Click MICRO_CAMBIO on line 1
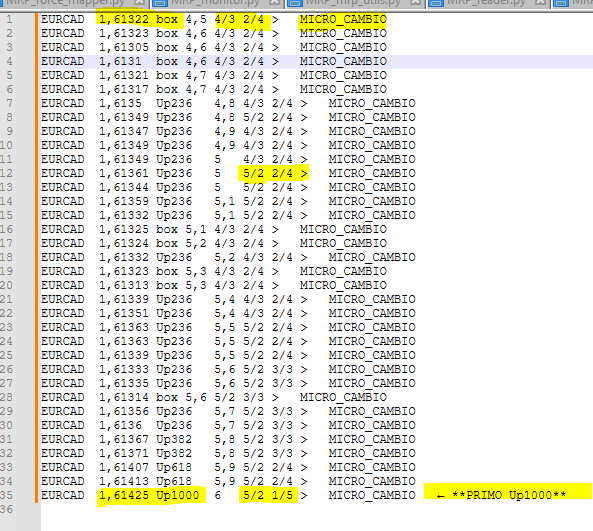 (x=343, y=19)
